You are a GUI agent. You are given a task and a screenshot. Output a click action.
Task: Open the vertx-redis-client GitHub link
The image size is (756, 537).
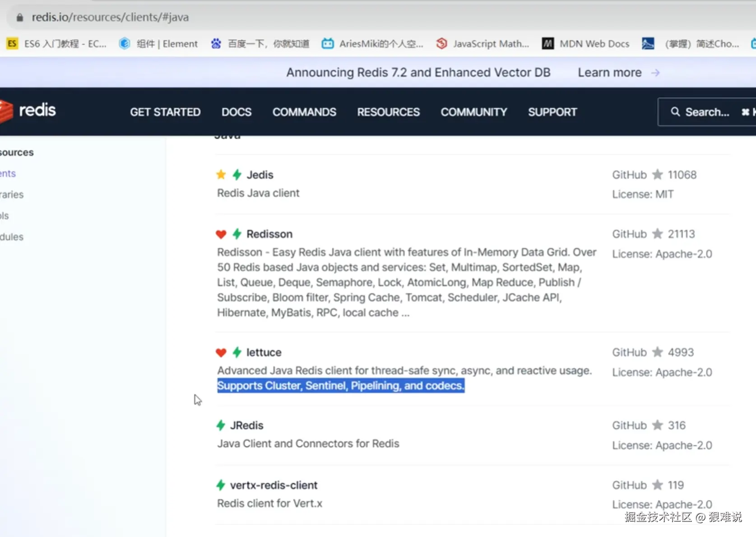(x=630, y=485)
